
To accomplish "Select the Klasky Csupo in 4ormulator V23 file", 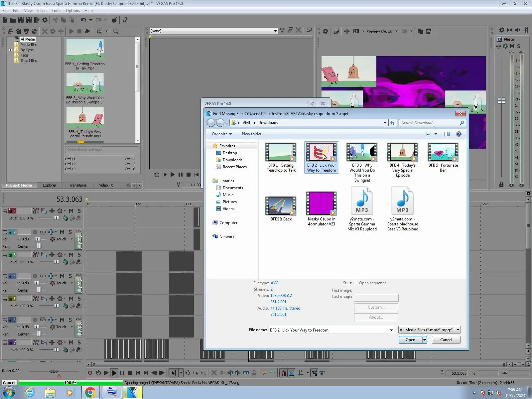I will tap(322, 209).
